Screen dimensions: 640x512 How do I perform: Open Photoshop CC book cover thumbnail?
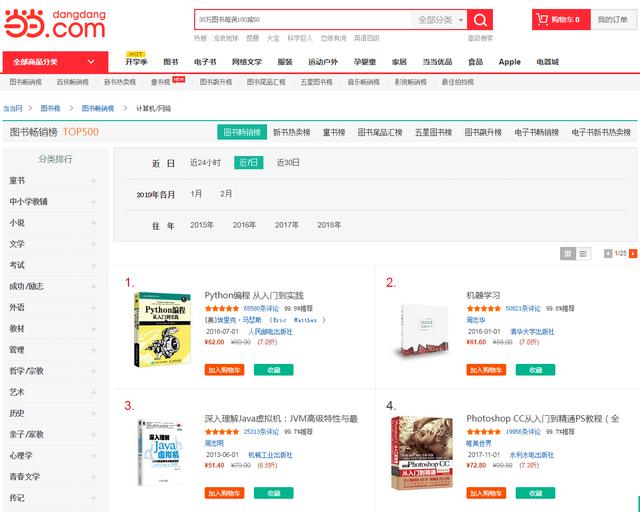pyautogui.click(x=422, y=453)
